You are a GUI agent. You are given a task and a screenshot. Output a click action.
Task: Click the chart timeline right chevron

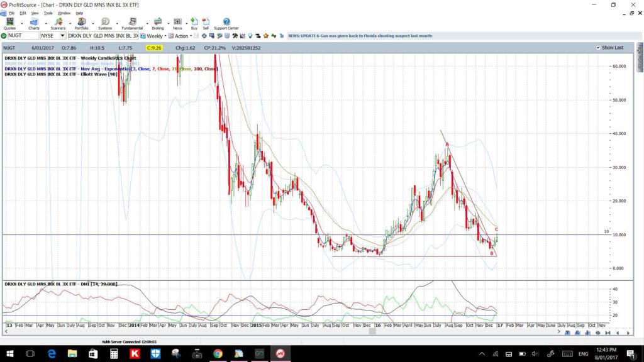click(x=558, y=332)
